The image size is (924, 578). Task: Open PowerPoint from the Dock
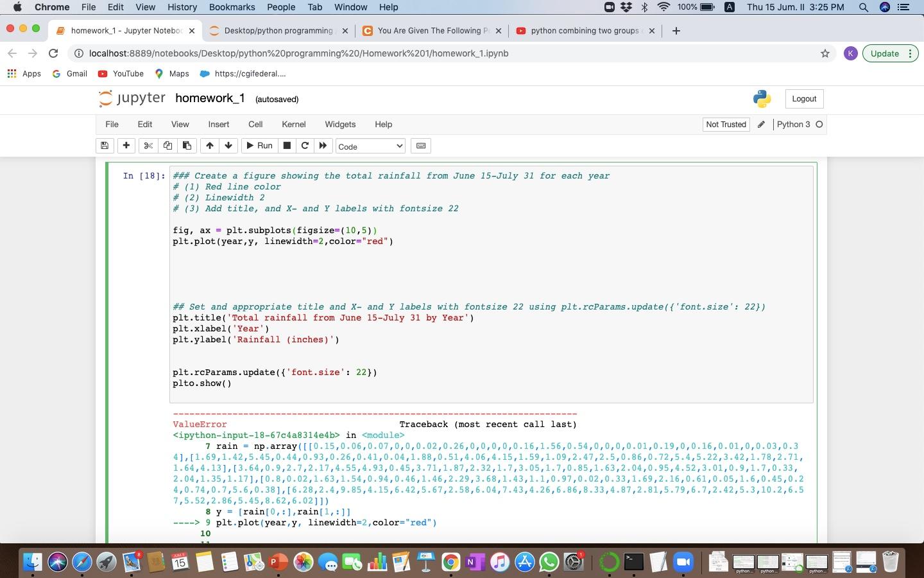coord(278,562)
